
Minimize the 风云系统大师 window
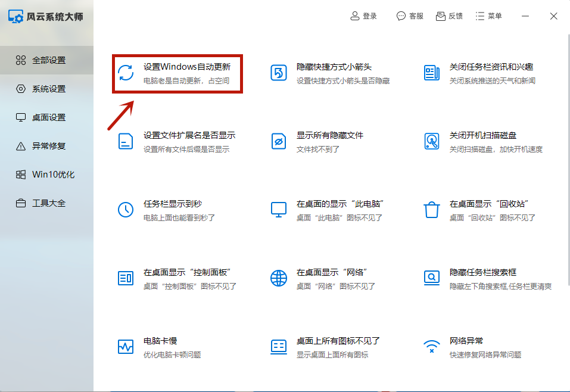point(525,16)
